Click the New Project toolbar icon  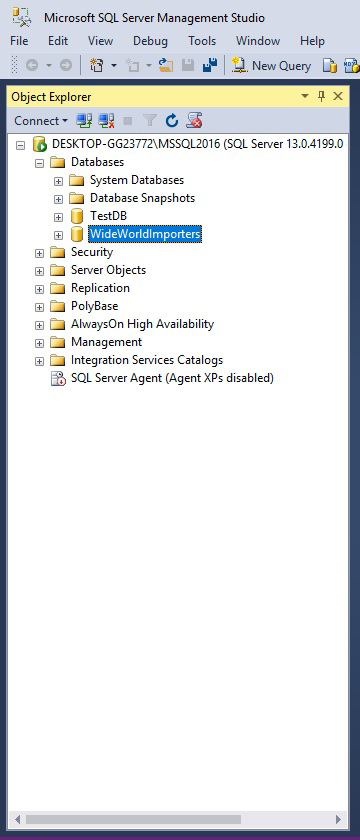coord(96,65)
